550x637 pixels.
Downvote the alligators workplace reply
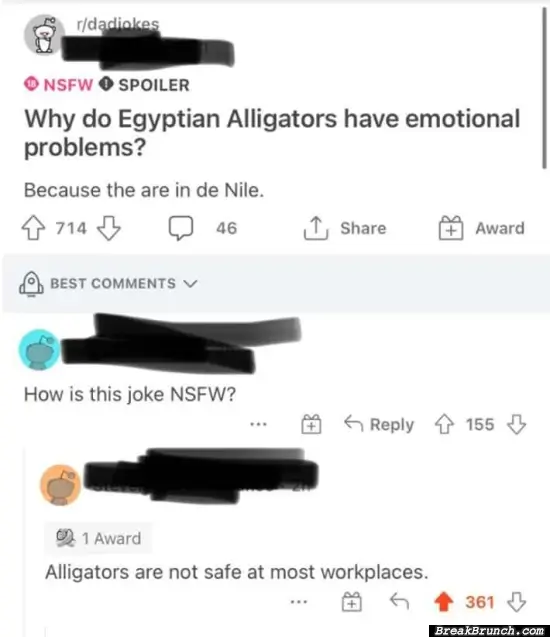(x=517, y=602)
